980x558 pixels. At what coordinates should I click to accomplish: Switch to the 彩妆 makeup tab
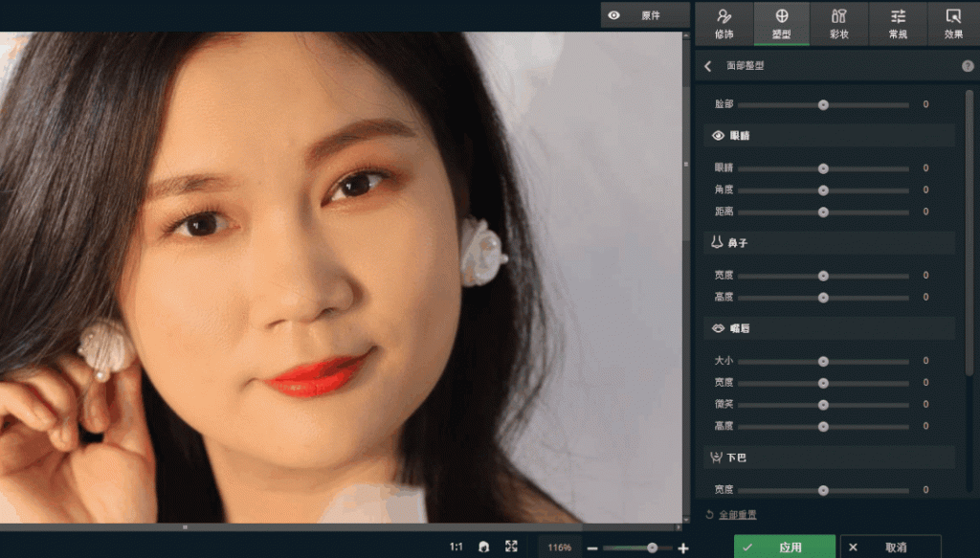[x=838, y=23]
